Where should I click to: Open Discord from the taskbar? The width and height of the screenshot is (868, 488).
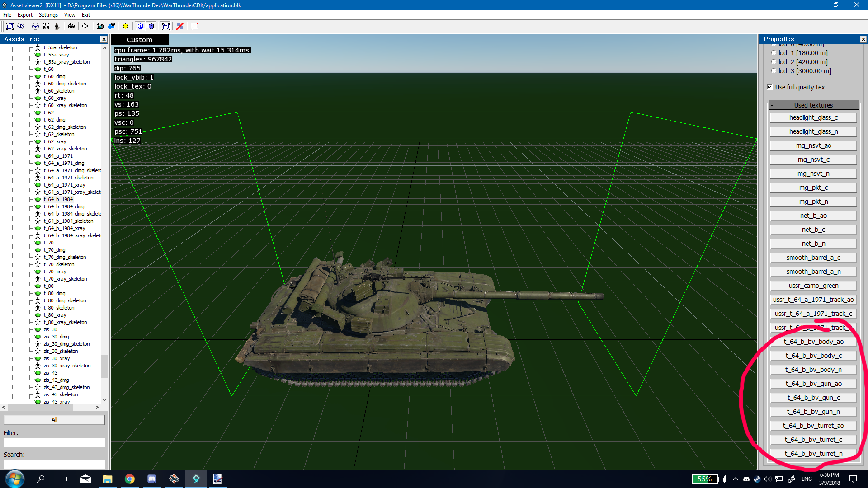tap(152, 479)
